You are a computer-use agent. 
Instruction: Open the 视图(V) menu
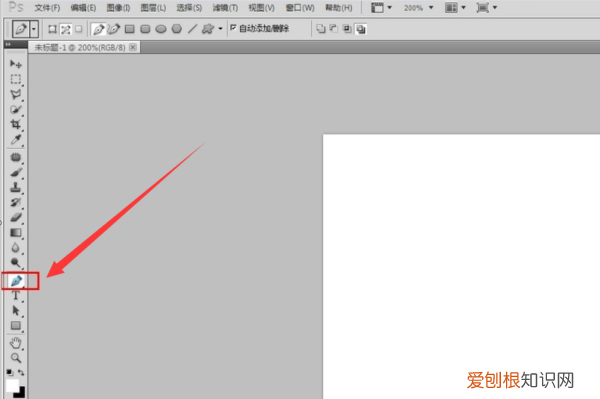pyautogui.click(x=261, y=8)
